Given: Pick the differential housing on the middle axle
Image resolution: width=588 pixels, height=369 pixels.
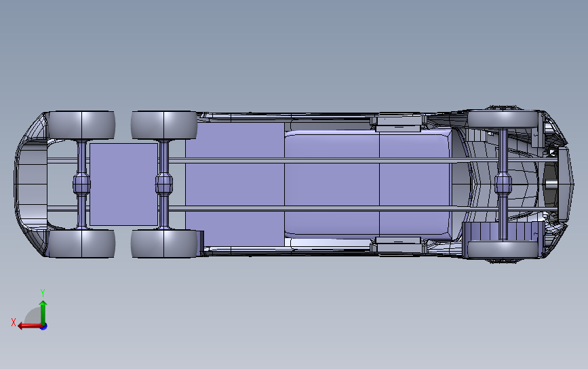Looking at the screenshot, I should coord(164,184).
